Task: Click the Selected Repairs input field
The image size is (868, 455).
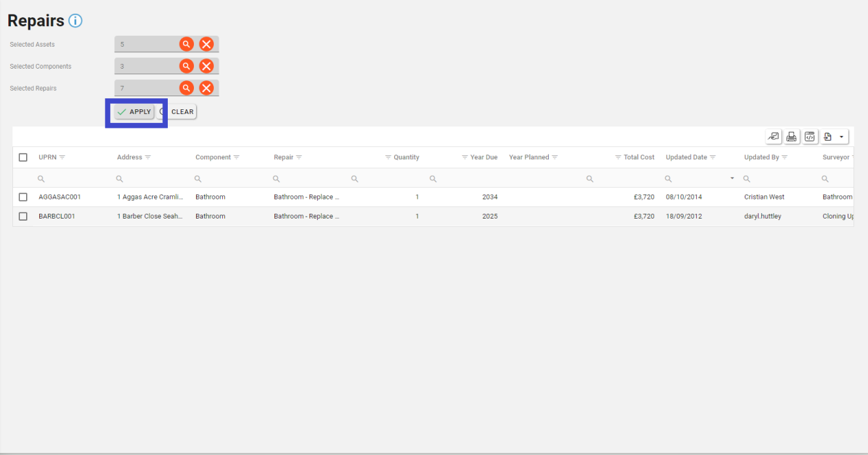Action: point(146,88)
